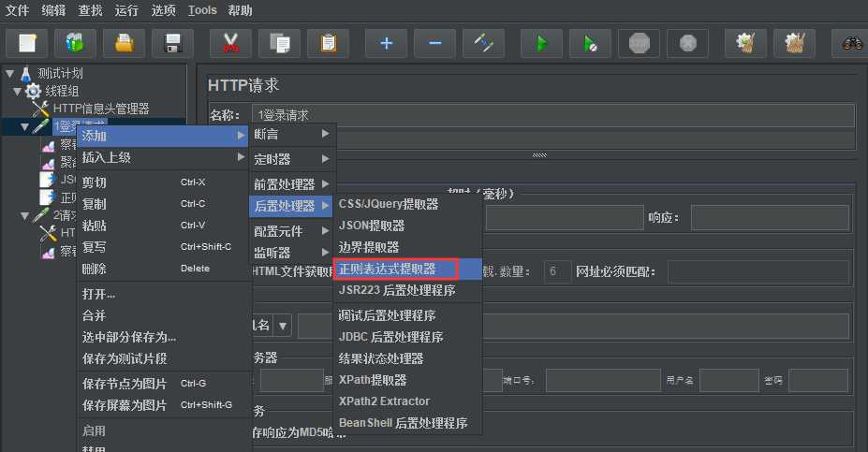This screenshot has height=452, width=868.
Task: Open the 插入上级 submenu
Action: [163, 157]
